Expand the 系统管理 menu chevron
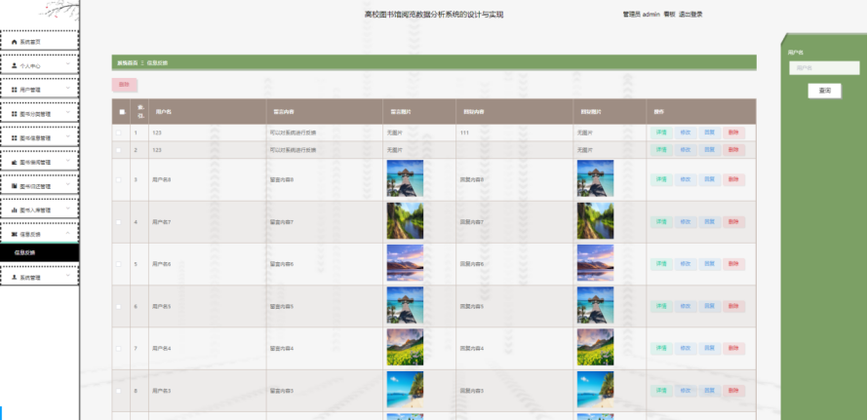 coord(68,276)
